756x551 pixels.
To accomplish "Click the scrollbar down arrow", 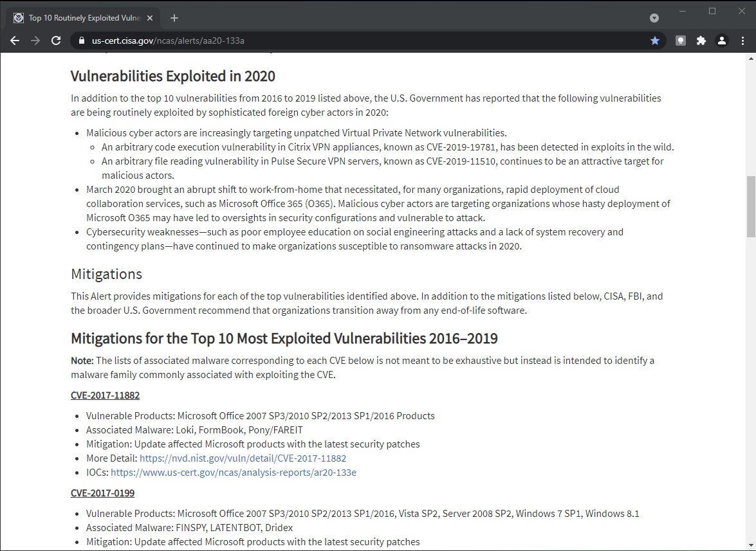I will click(x=751, y=546).
